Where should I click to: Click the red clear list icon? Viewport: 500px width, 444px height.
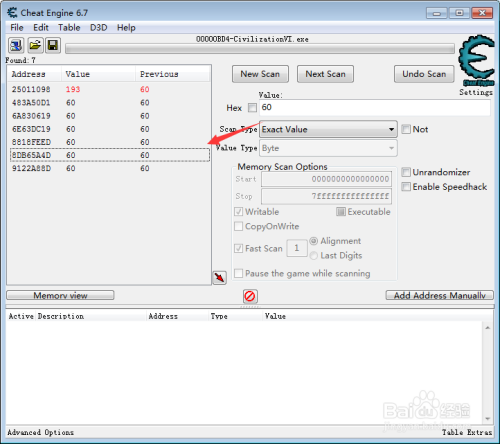point(250,296)
